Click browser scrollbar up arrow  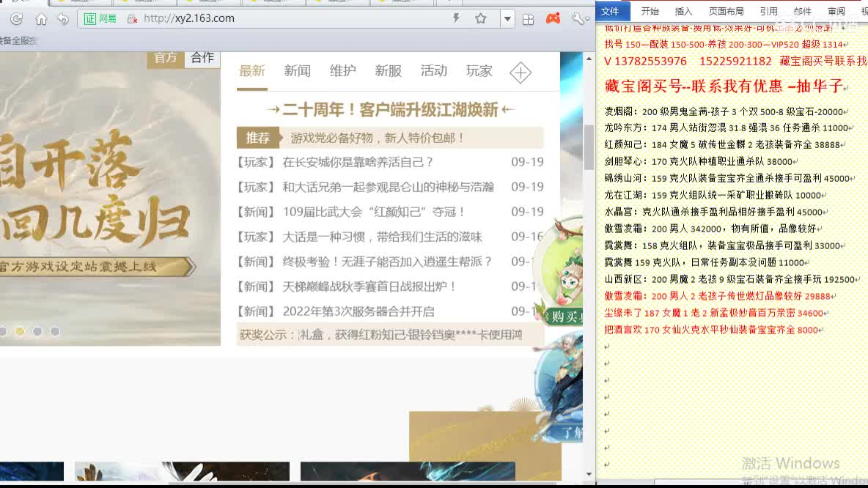[589, 58]
